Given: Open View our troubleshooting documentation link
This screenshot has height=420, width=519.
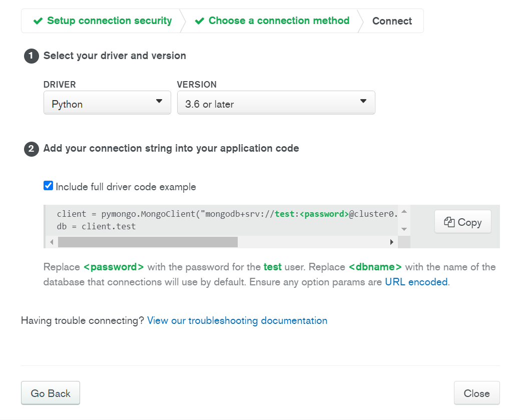Looking at the screenshot, I should tap(237, 320).
